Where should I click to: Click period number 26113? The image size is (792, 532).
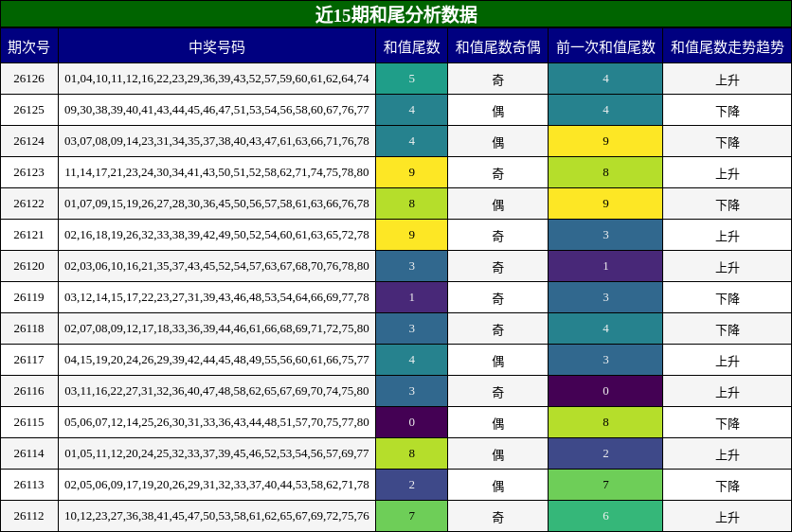pos(28,485)
